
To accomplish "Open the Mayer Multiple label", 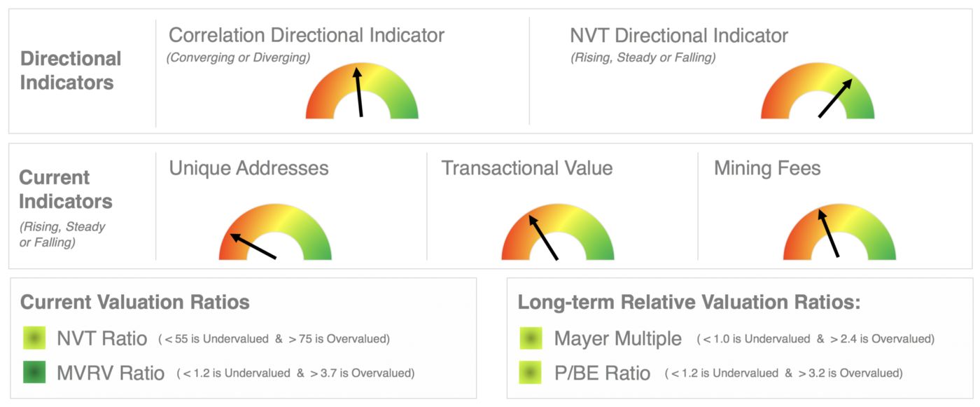I will click(617, 339).
